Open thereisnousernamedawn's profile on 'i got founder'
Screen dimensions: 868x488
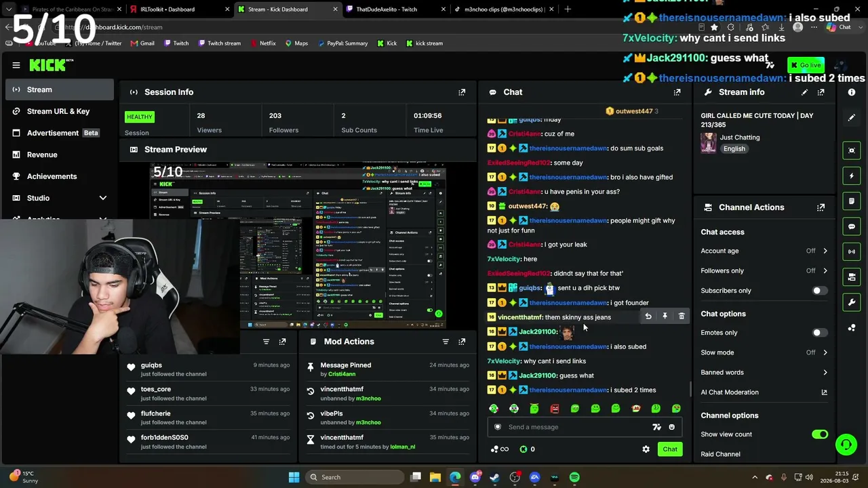click(x=568, y=303)
